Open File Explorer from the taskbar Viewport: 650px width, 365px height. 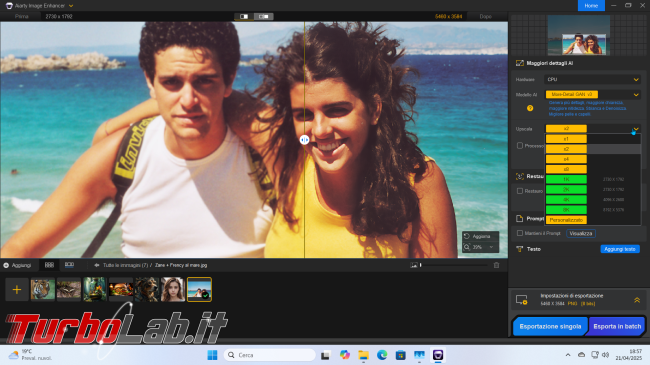click(x=364, y=355)
